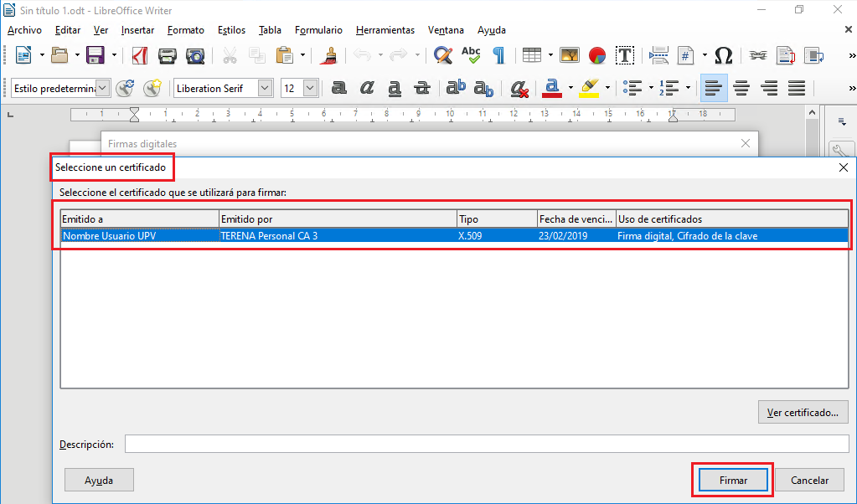
Task: Insert an image using the picture icon
Action: coord(570,55)
